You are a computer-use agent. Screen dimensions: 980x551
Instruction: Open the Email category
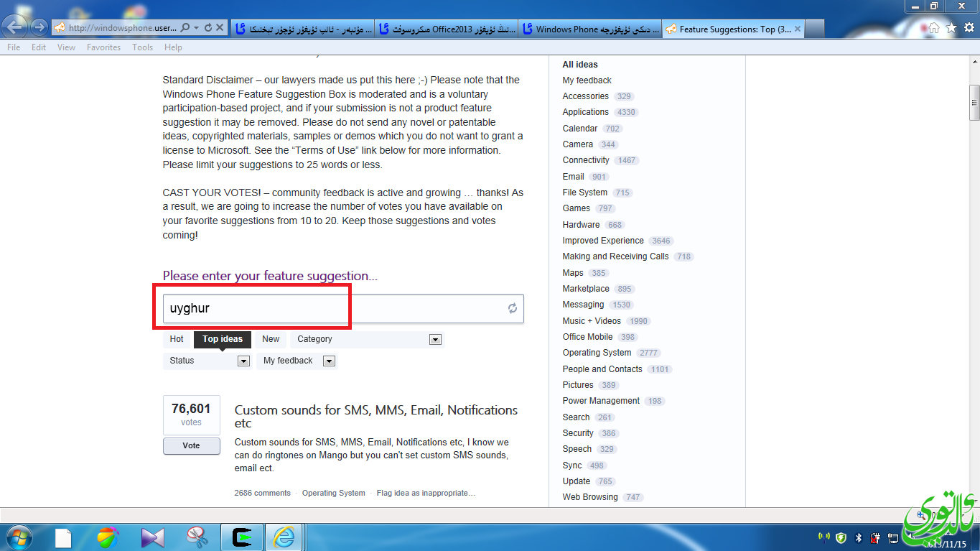click(x=573, y=177)
